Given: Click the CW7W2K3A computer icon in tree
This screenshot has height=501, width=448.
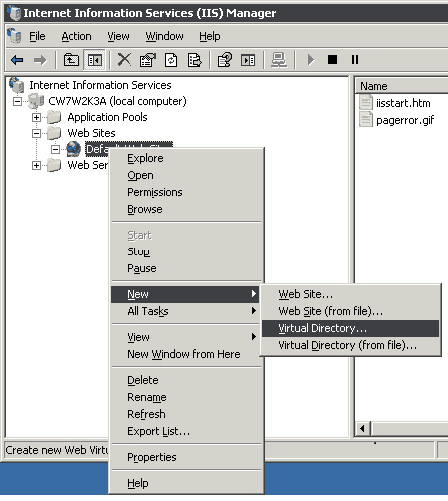Looking at the screenshot, I should point(36,101).
